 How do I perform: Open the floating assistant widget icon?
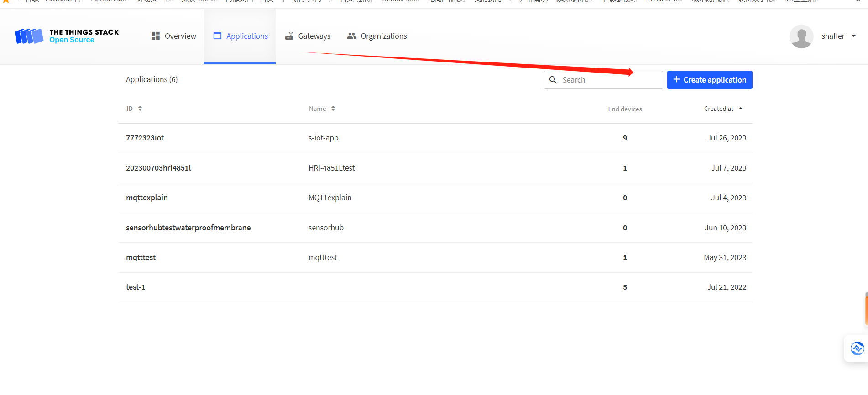(x=857, y=348)
